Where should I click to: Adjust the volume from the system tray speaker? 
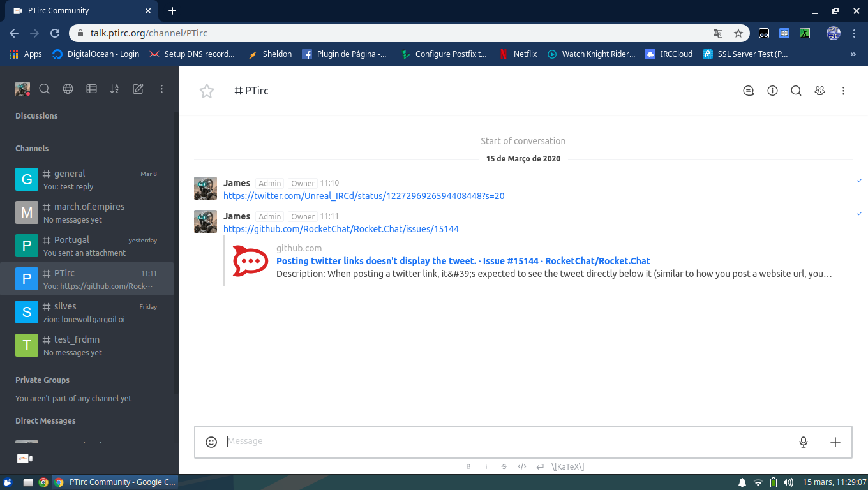(x=787, y=482)
